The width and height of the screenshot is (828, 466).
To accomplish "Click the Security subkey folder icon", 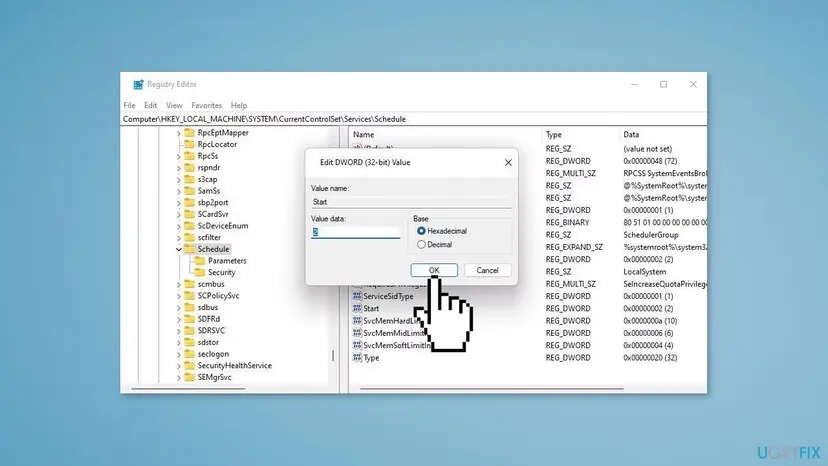I will 200,272.
